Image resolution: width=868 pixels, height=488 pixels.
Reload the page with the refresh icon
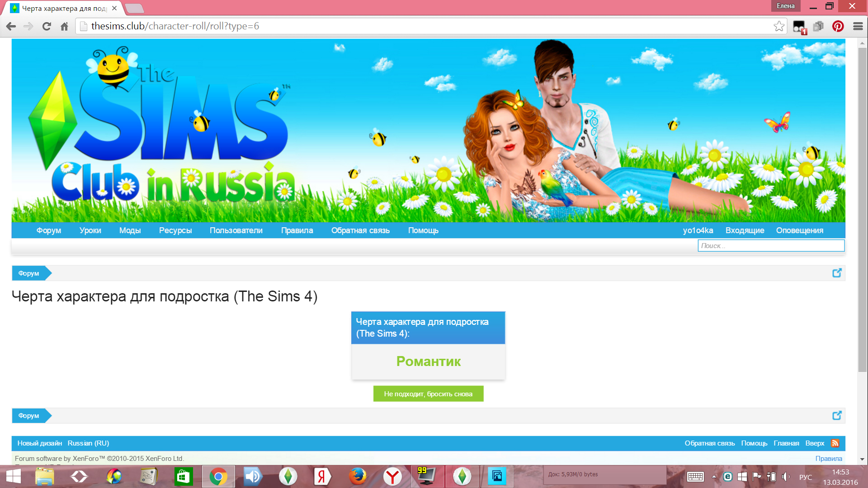coord(47,26)
